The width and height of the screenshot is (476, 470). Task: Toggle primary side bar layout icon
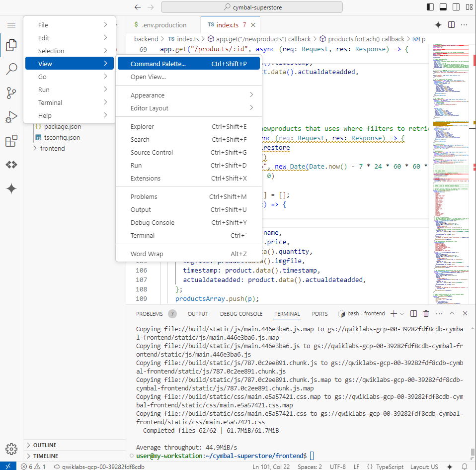coord(430,7)
